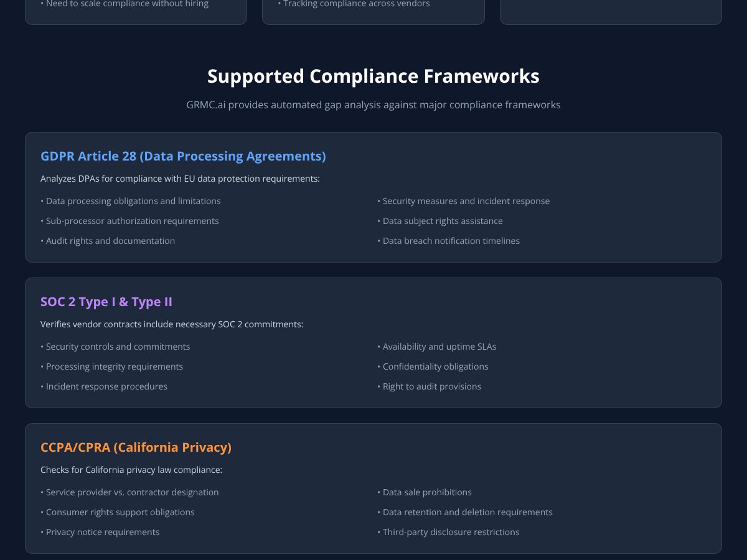
Task: Select the 'Data processing obligations and limitations' bullet
Action: [131, 201]
